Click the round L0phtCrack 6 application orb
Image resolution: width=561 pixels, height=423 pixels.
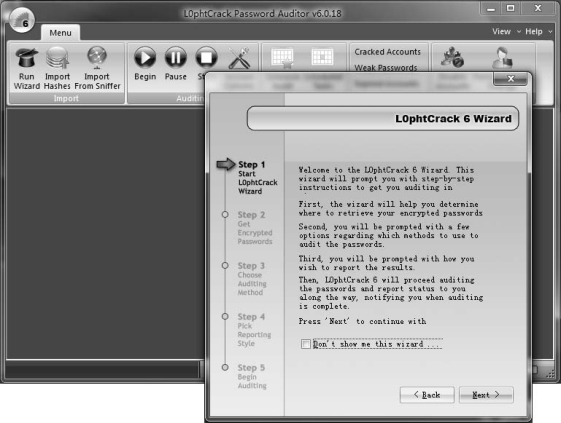(21, 20)
